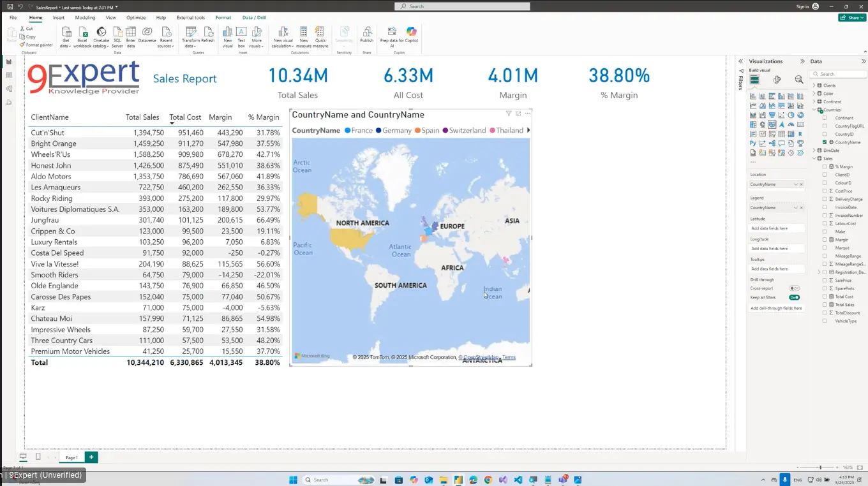The width and height of the screenshot is (868, 486).
Task: Connect to SQL Server source
Action: point(117,37)
